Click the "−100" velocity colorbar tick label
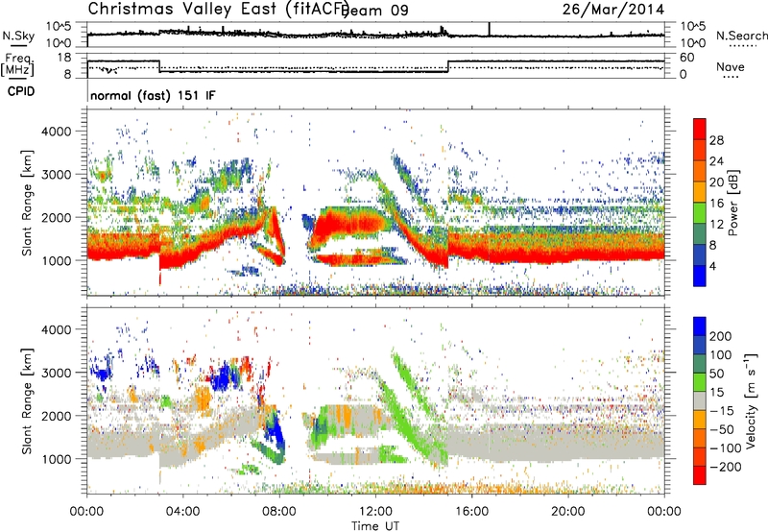Screen dimensions: 768x532 726,448
